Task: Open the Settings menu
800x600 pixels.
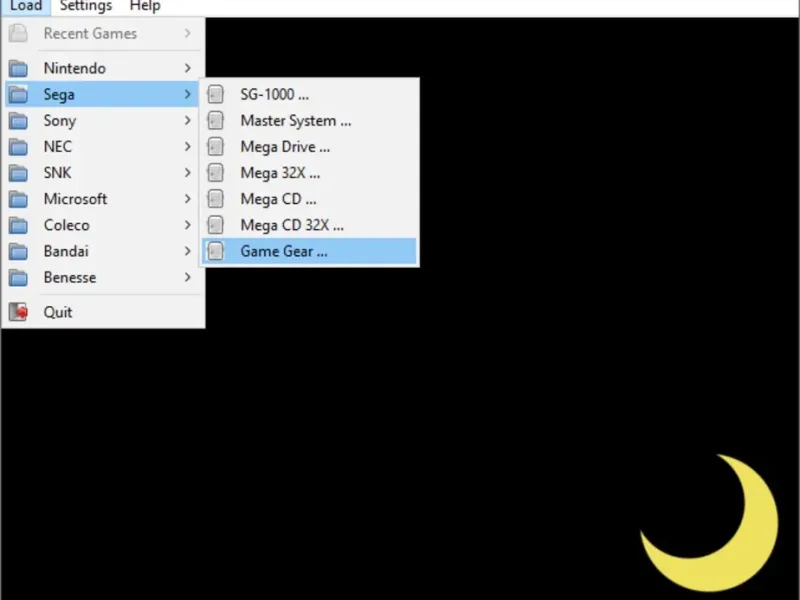Action: (86, 6)
